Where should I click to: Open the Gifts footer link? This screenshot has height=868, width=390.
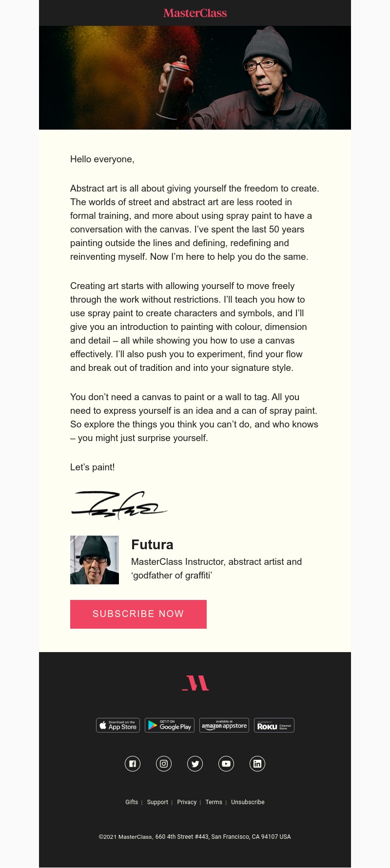point(132,802)
